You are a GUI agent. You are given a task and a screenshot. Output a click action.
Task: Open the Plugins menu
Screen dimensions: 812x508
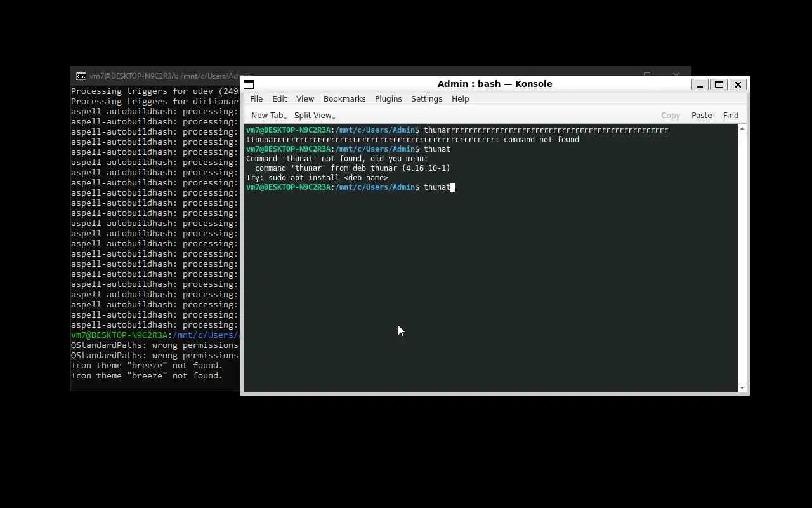pos(388,99)
